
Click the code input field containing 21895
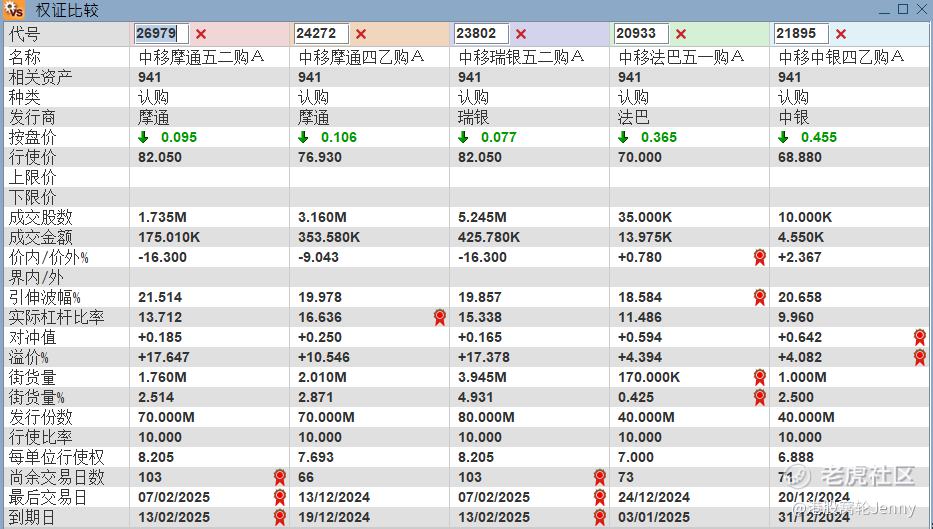point(801,33)
